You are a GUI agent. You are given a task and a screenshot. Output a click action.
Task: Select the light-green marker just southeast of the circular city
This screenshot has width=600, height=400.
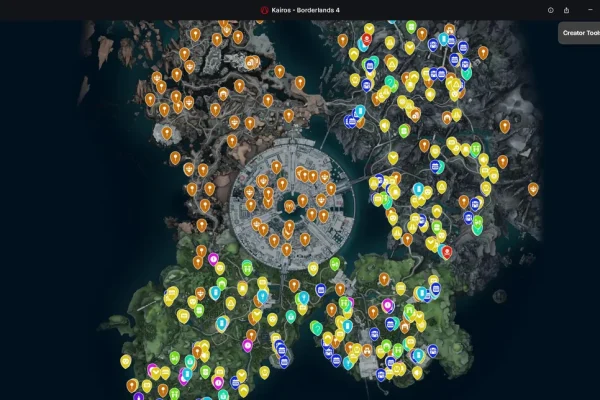[335, 264]
